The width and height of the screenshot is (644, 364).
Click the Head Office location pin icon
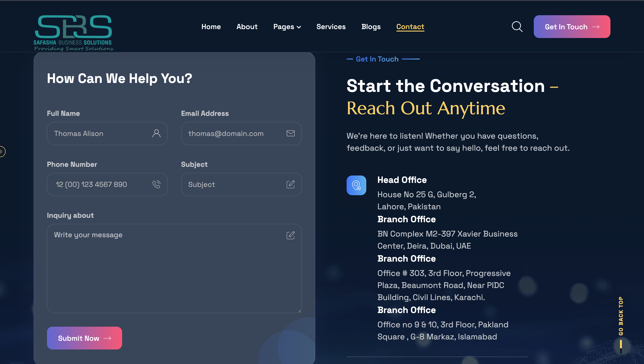pos(356,185)
